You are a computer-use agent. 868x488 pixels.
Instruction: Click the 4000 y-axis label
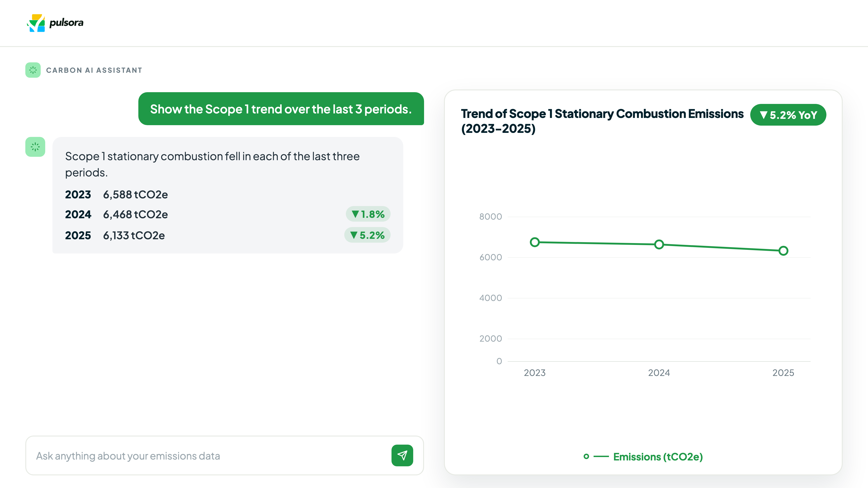click(491, 298)
